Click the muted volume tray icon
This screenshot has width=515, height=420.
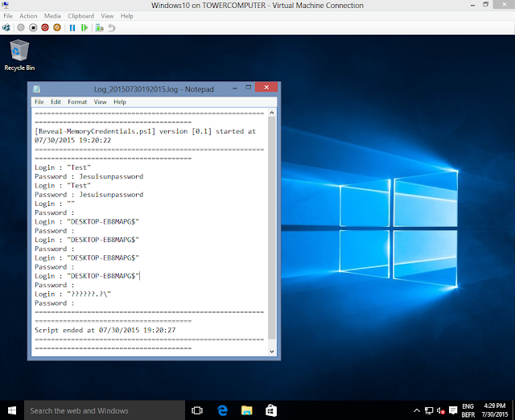[x=441, y=410]
